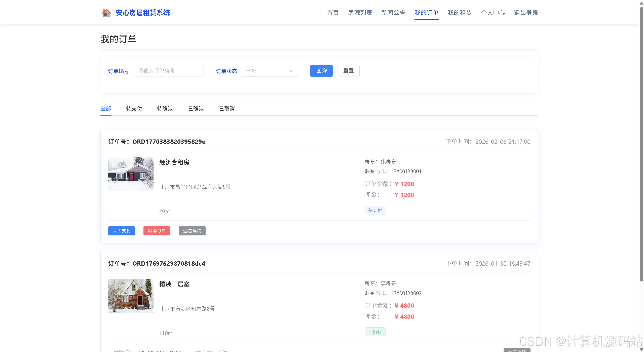Open the 已确认 orders tab
The width and height of the screenshot is (644, 352).
point(196,109)
